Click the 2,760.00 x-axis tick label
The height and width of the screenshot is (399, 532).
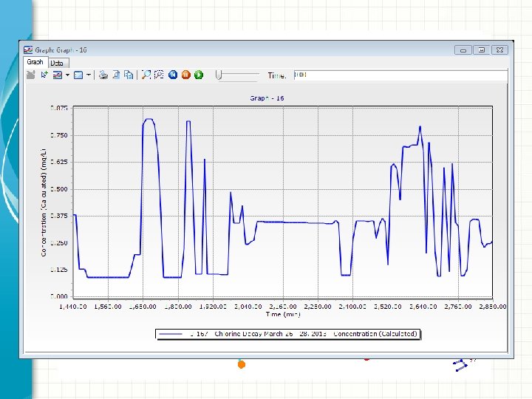[458, 307]
